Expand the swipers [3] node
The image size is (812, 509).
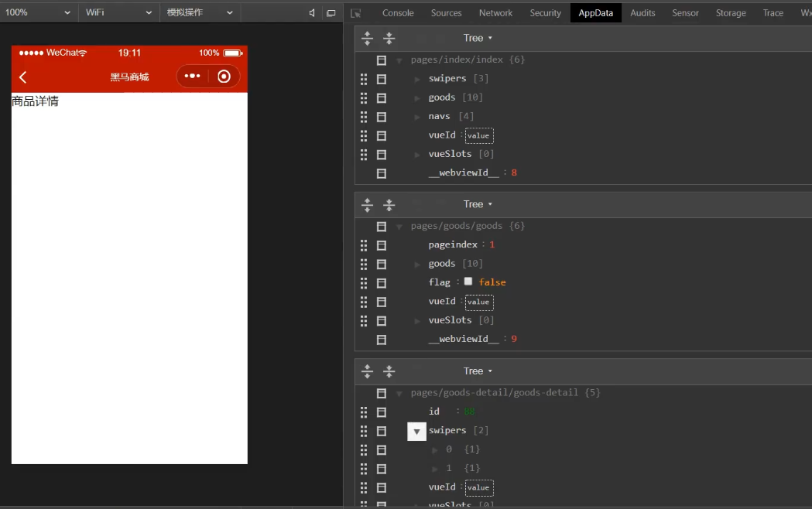(417, 79)
